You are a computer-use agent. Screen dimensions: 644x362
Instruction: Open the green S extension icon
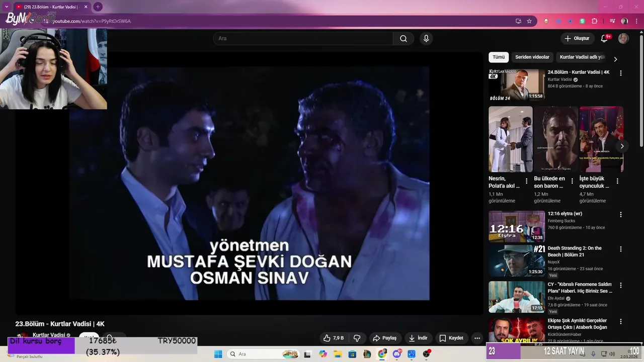[582, 21]
